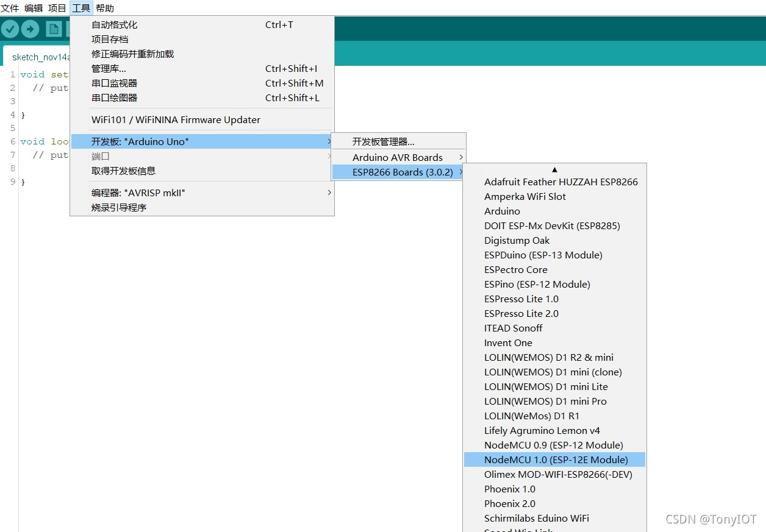The image size is (766, 532).
Task: Select Lifely Agrumino Lemon v4
Action: coord(554,431)
